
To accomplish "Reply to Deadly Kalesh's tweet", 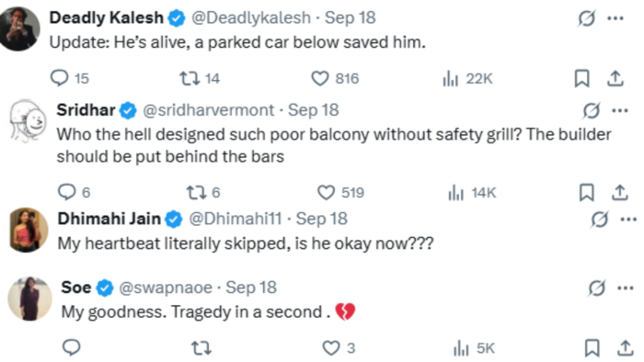I will pos(60,77).
